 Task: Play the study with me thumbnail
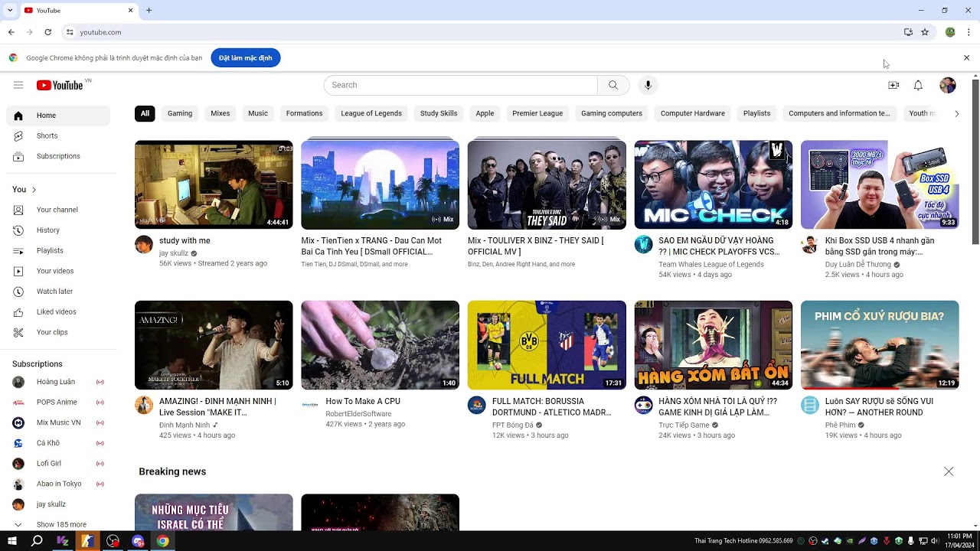(214, 184)
